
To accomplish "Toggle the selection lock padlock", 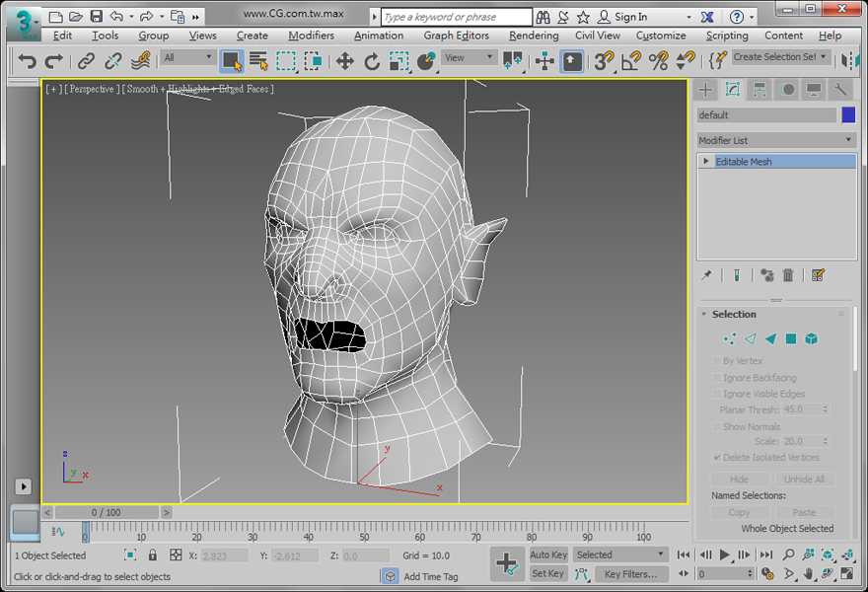I will click(x=153, y=555).
